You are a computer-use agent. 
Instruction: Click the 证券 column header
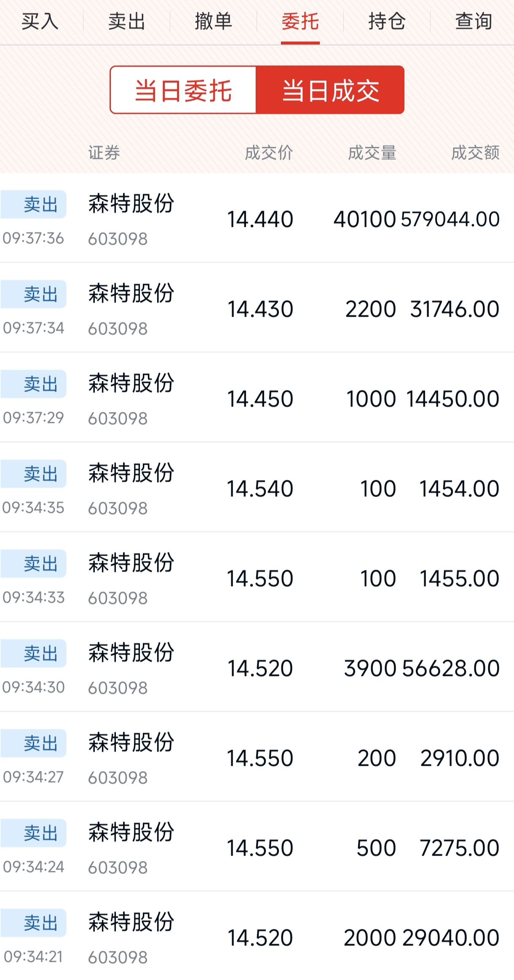coord(104,153)
